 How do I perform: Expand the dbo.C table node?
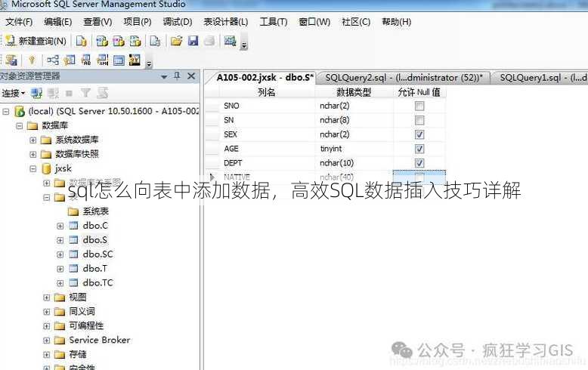tap(60, 226)
